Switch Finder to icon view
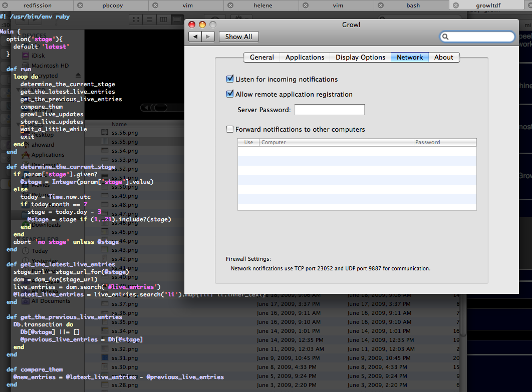Screen dimensions: 532x392 click(136, 20)
